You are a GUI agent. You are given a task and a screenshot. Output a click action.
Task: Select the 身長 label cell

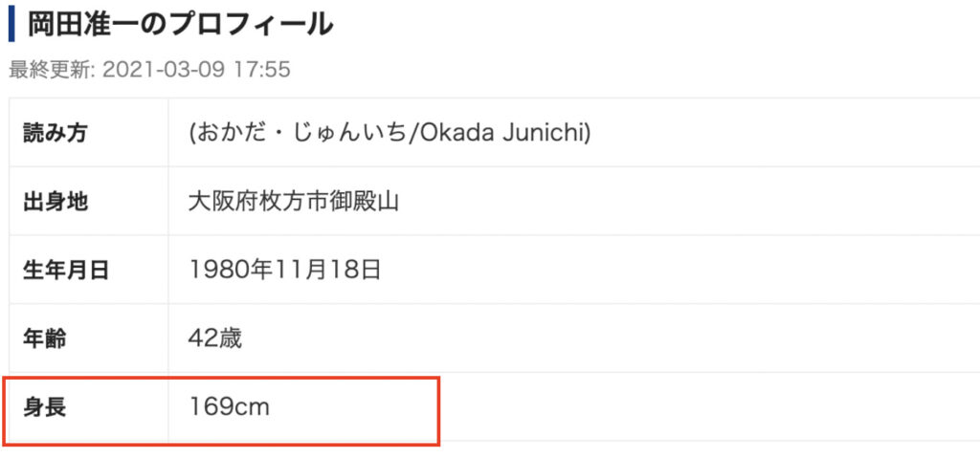(88, 407)
